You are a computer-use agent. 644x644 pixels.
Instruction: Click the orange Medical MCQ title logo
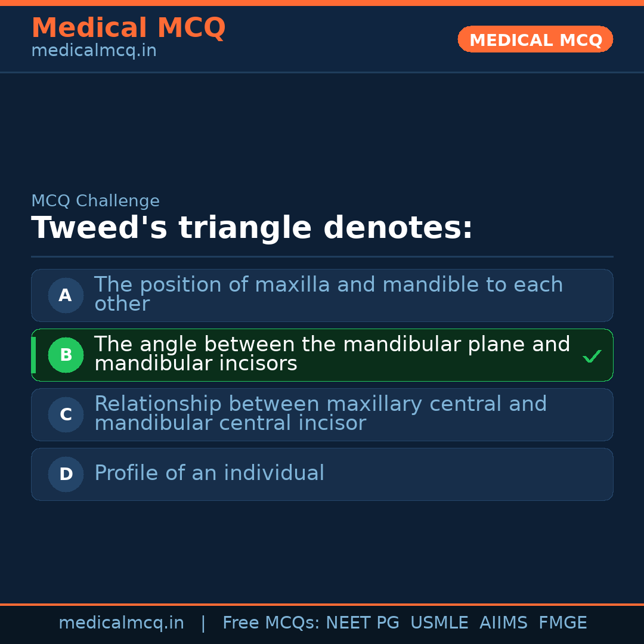tap(128, 27)
